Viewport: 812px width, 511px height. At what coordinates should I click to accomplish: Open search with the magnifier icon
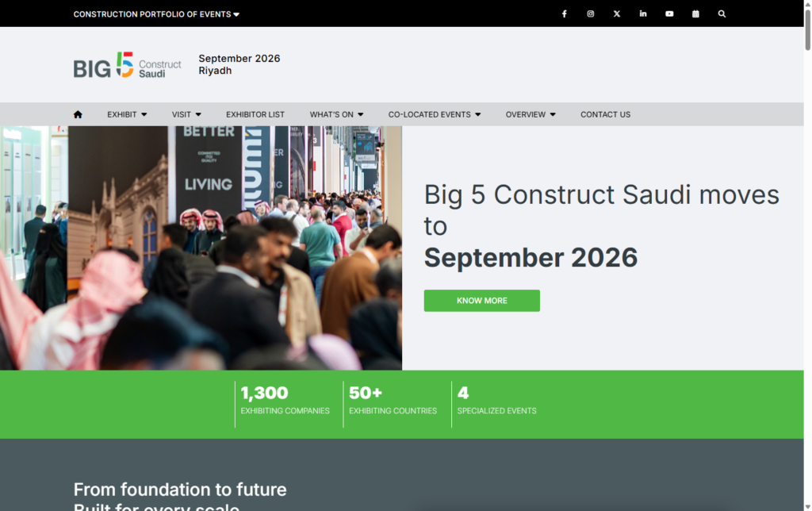point(722,13)
